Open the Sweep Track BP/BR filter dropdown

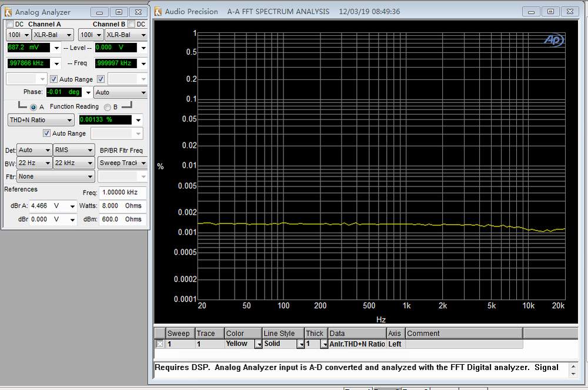pyautogui.click(x=122, y=163)
